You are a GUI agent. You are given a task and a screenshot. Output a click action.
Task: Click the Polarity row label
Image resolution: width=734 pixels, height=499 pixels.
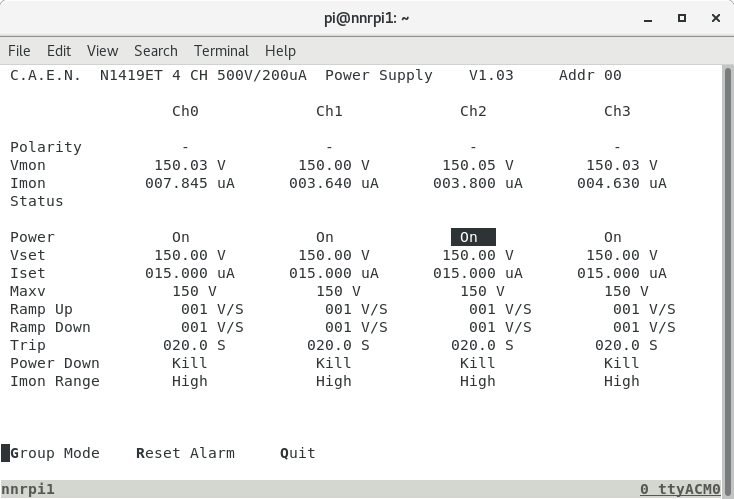click(46, 147)
